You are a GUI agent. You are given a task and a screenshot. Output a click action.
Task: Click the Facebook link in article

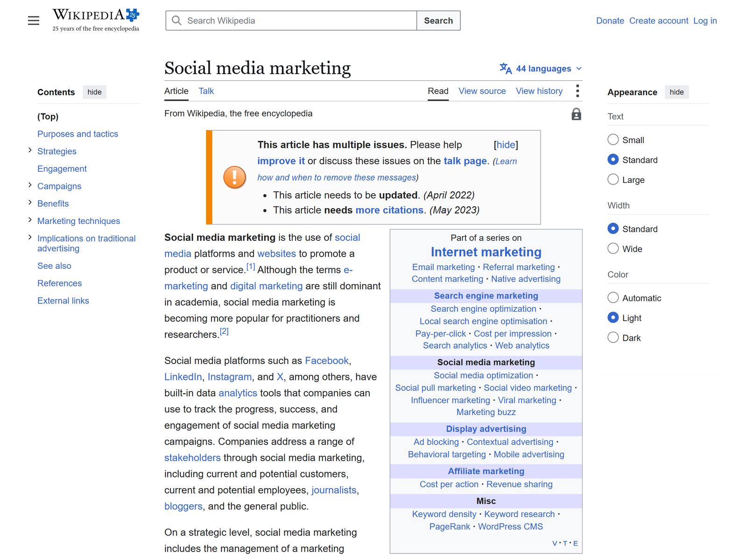click(x=327, y=361)
